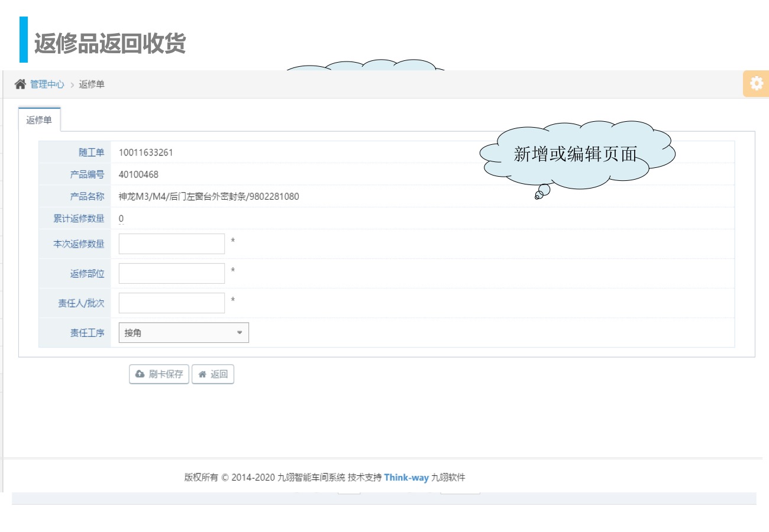Click the 产品名称 value starting with 神龙M3/M4
This screenshot has height=532, width=769.
209,197
